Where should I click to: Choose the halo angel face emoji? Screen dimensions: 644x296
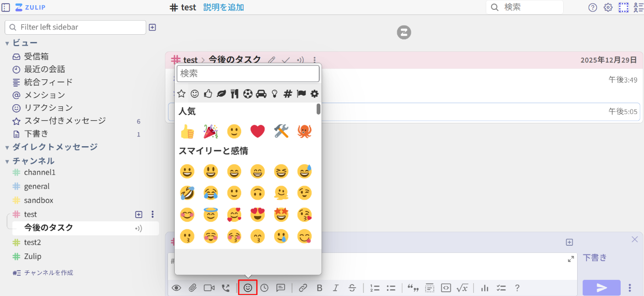pos(211,215)
